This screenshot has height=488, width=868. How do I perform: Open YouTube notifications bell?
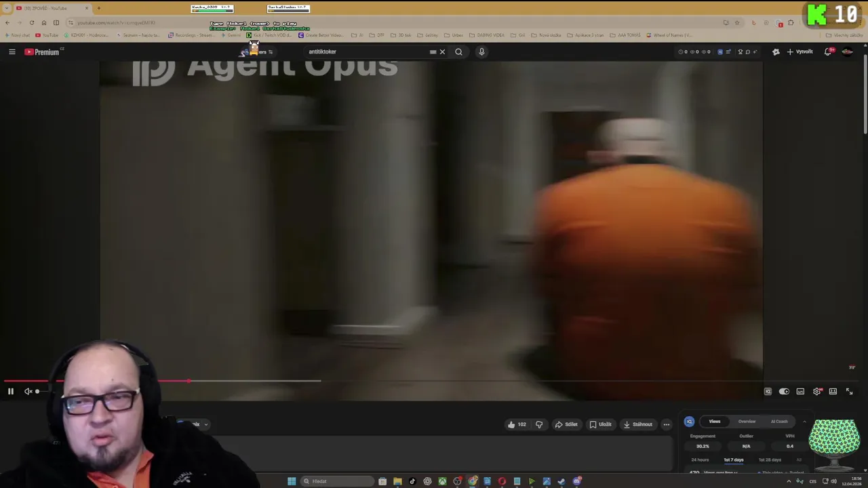(x=828, y=52)
